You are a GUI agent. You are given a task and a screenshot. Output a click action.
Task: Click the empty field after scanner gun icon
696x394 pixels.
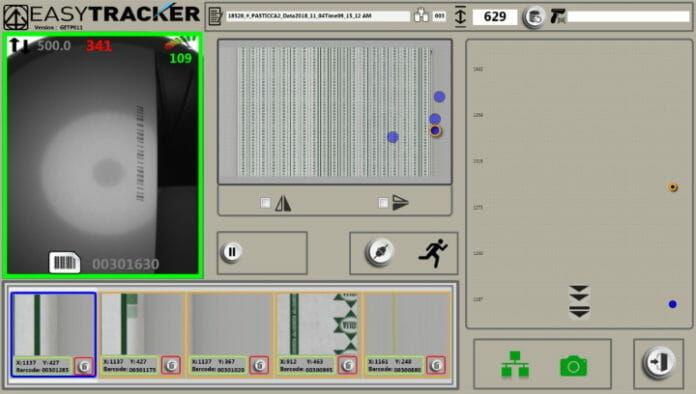[x=628, y=16]
